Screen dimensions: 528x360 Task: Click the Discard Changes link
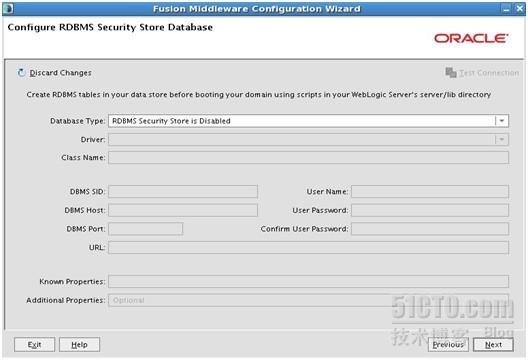(x=61, y=73)
